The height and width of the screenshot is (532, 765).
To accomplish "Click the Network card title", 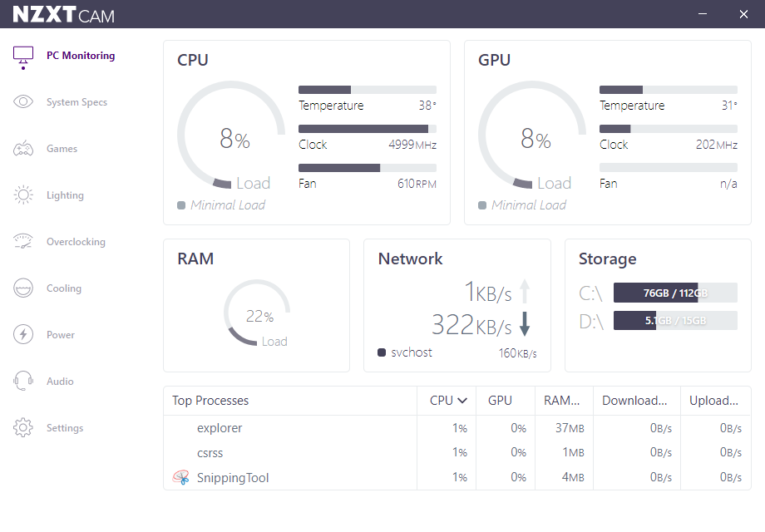I will click(410, 259).
